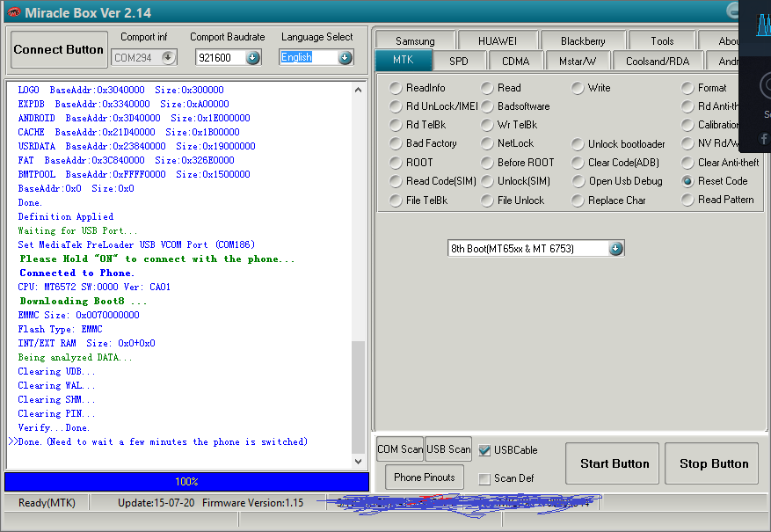771x532 pixels.
Task: Switch to the SPD tab
Action: (458, 61)
